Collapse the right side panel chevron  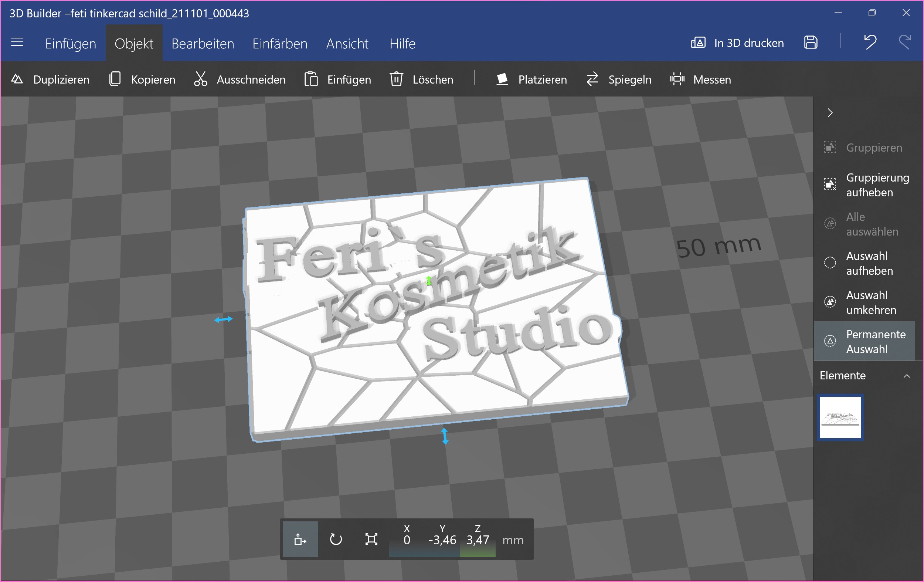(x=830, y=113)
